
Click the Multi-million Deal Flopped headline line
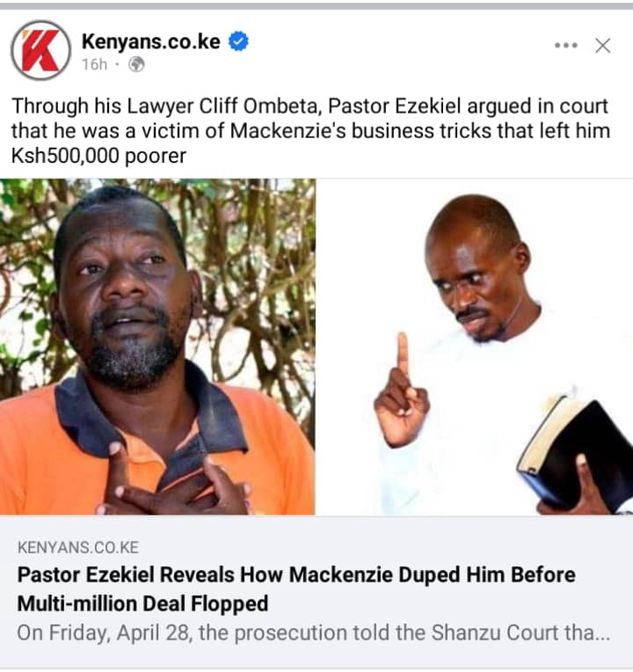143,604
